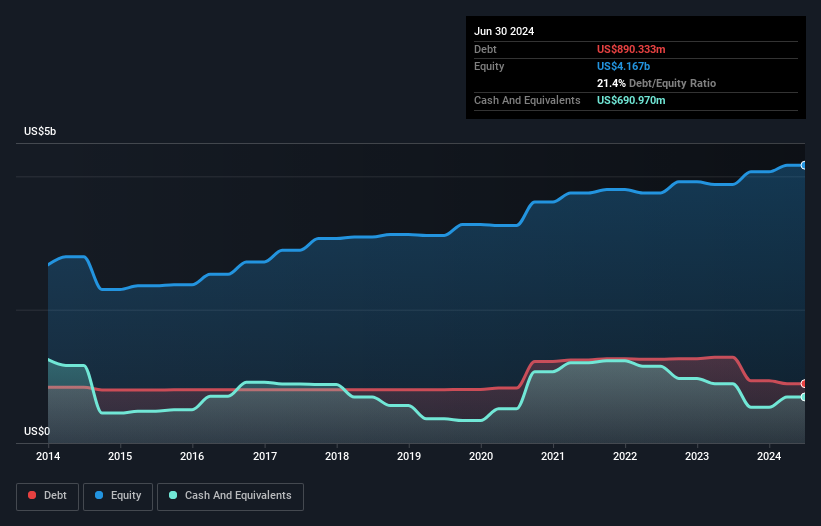This screenshot has height=526, width=821.
Task: Click the Debt row label in tooltip
Action: (485, 49)
